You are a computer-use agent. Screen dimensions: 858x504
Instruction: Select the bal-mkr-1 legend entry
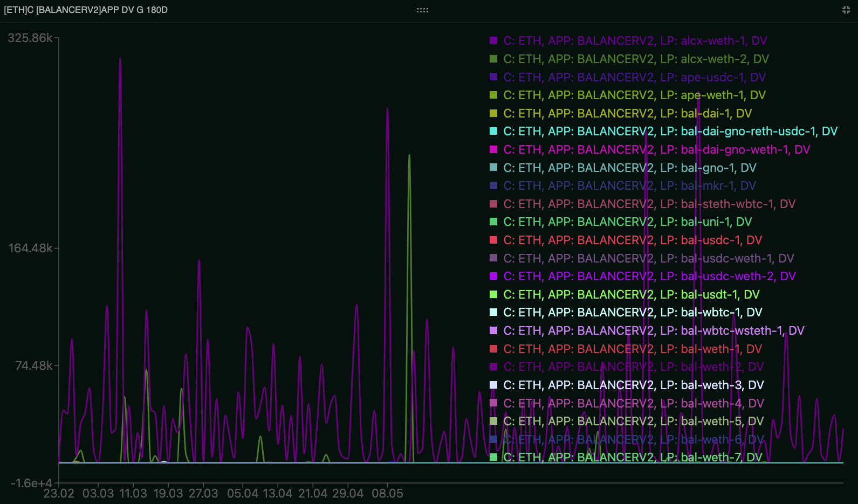pos(629,186)
